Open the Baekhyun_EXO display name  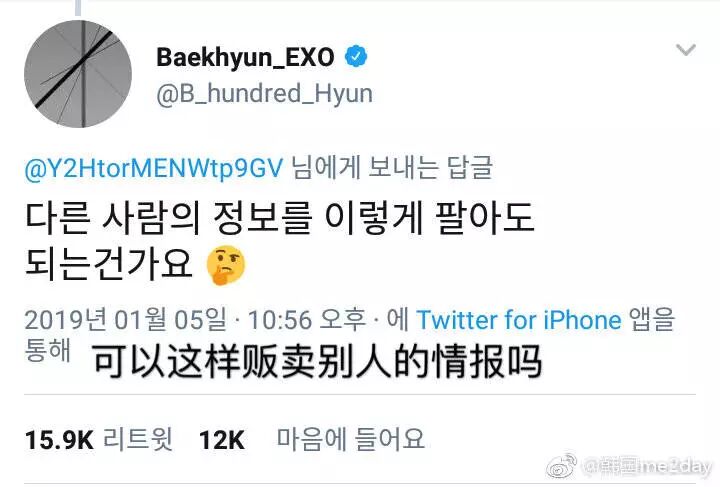click(245, 58)
